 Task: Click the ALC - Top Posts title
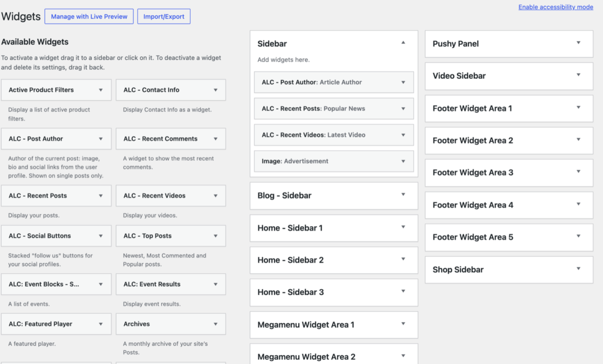tap(147, 236)
